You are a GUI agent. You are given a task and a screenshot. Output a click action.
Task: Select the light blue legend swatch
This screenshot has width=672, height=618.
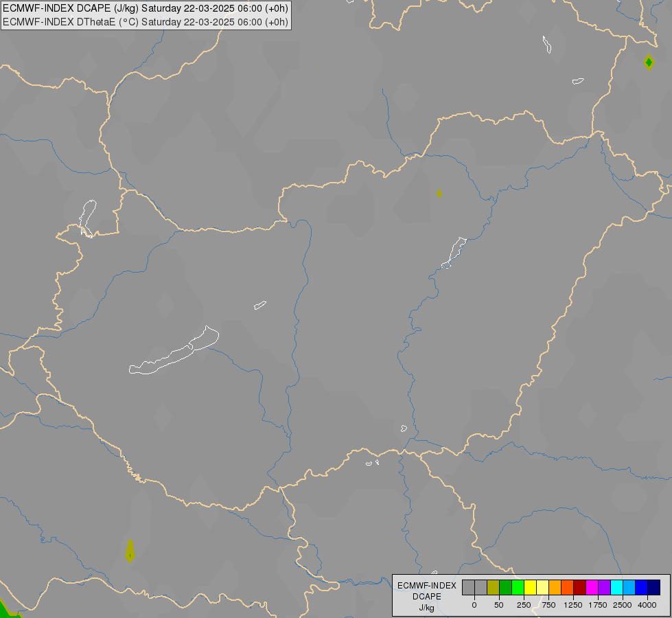point(629,588)
